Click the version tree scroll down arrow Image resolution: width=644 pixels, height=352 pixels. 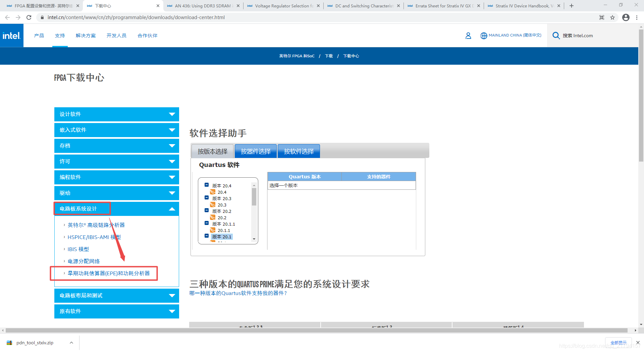click(254, 239)
